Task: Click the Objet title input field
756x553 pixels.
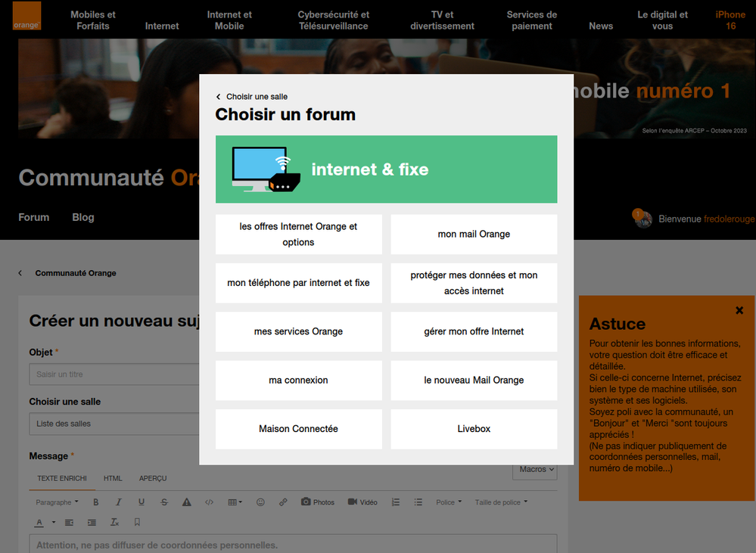Action: pyautogui.click(x=114, y=374)
